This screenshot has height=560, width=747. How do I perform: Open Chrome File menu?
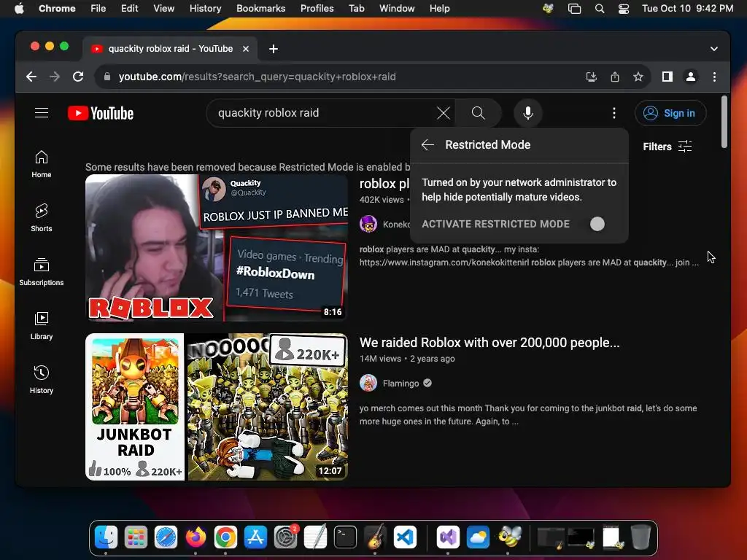(x=98, y=9)
